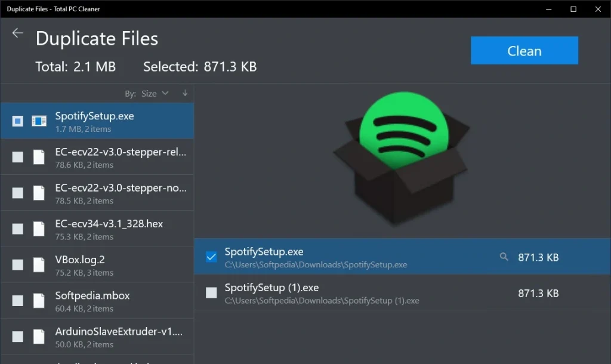Toggle the SpotifySetup.exe group checkbox
This screenshot has height=364, width=611.
point(17,121)
